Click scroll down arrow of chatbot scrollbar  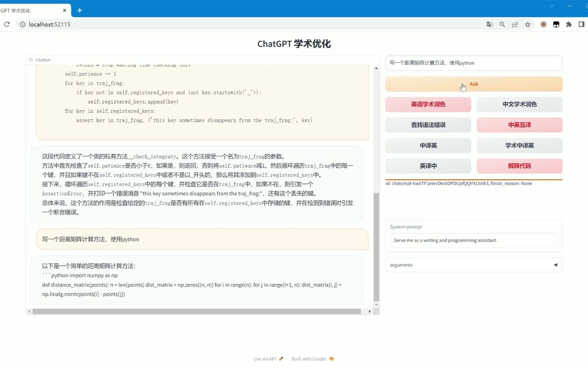(x=376, y=305)
